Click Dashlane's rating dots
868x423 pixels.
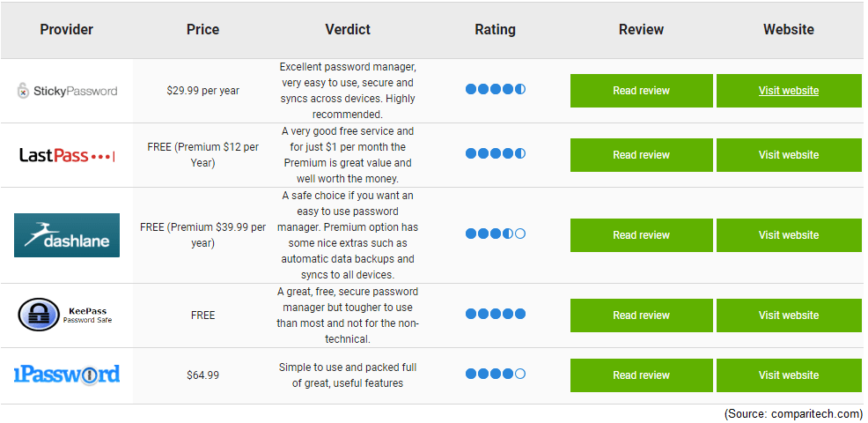point(495,234)
